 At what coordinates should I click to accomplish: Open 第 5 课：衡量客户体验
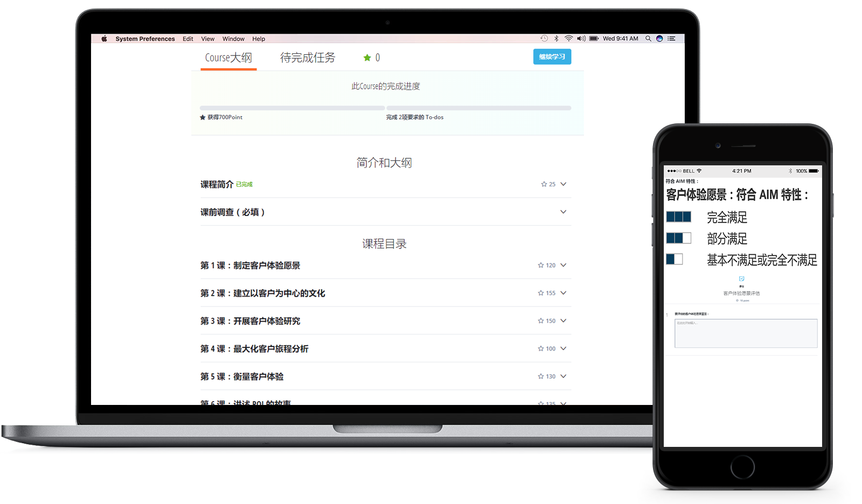[x=242, y=376]
